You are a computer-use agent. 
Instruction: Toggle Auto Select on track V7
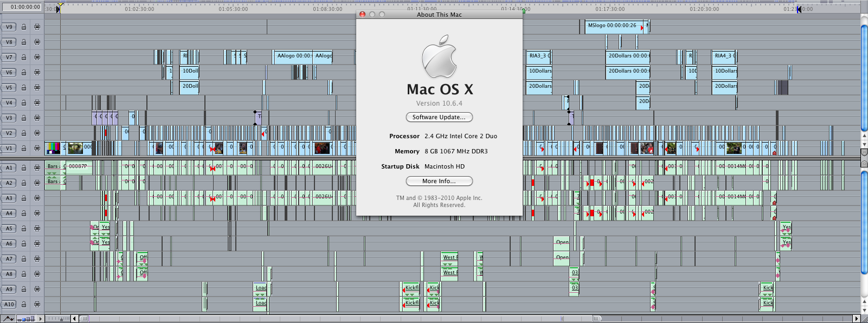[x=37, y=57]
